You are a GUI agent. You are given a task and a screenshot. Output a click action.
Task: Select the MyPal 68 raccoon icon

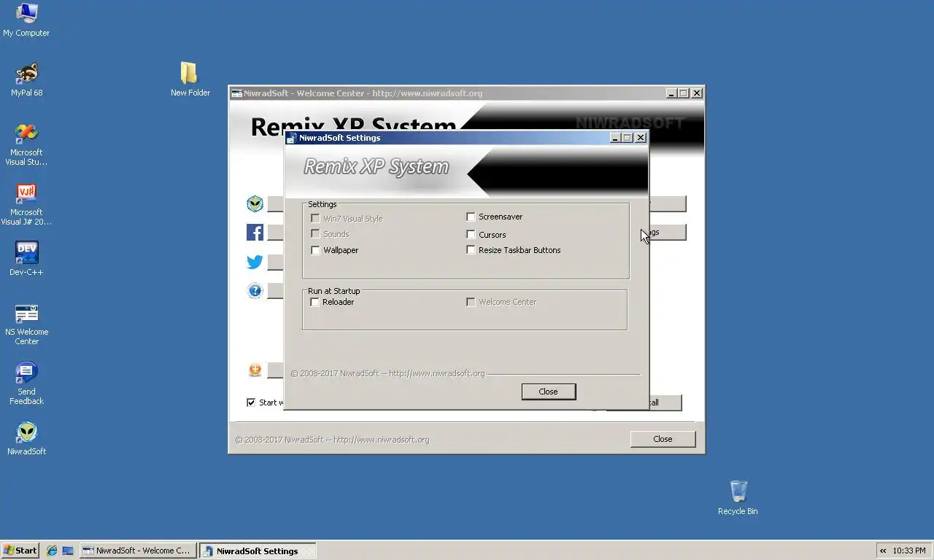26,73
